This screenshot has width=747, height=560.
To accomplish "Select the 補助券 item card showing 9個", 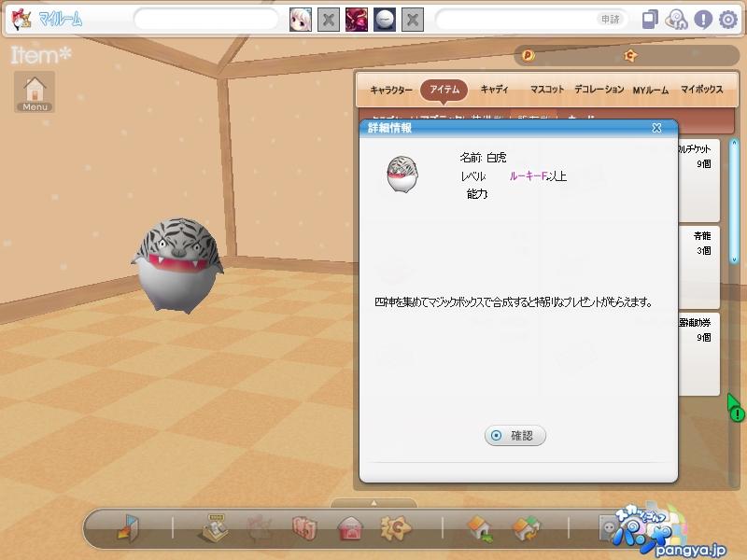I will 698,355.
